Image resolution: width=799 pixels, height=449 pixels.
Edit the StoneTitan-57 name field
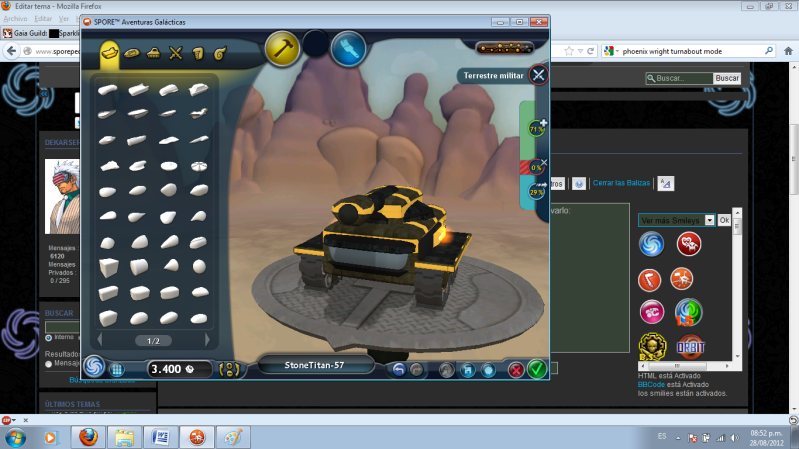pos(314,365)
